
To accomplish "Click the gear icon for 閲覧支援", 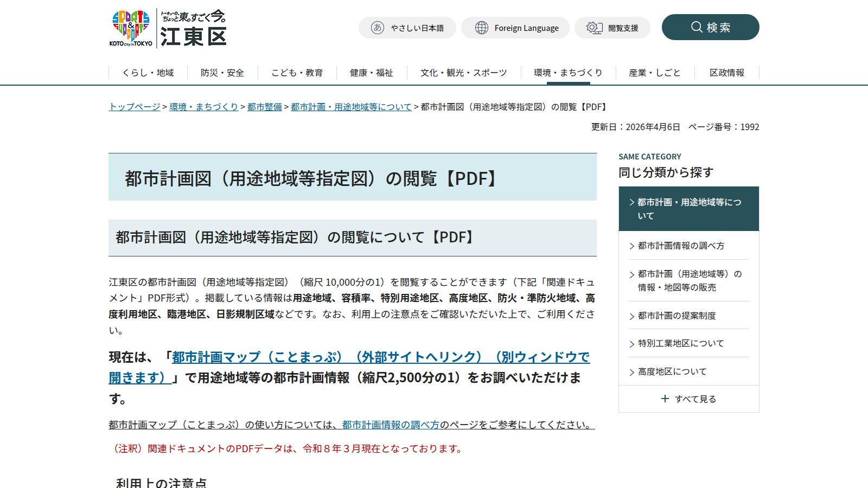I will 595,28.
